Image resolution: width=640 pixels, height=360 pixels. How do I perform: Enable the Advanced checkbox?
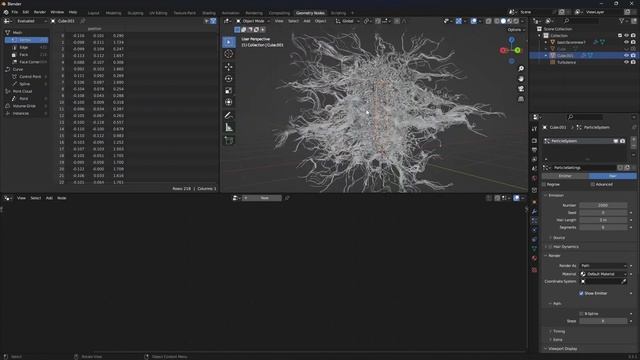coord(592,184)
